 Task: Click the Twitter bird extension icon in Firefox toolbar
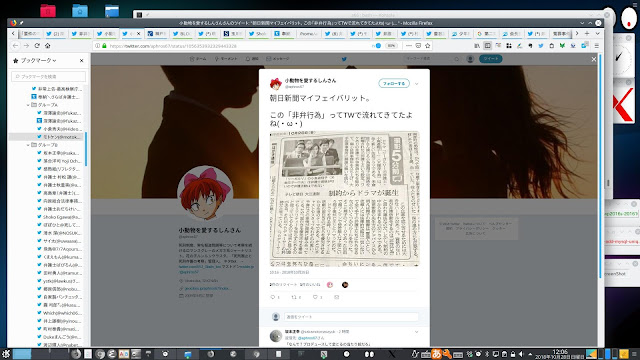[540, 46]
